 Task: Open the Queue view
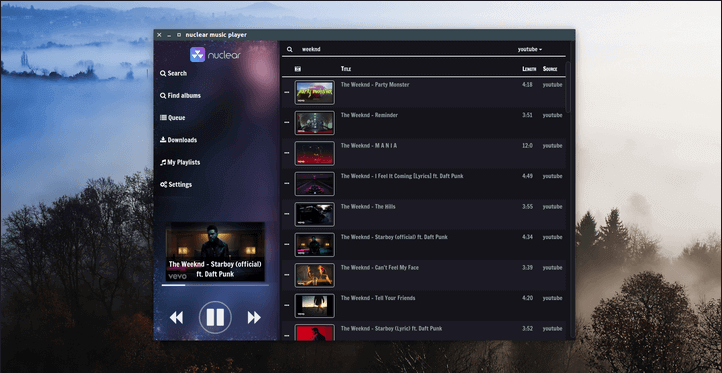[173, 118]
